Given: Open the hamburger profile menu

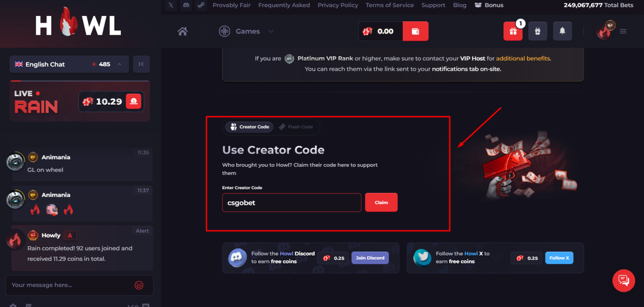Looking at the screenshot, I should point(623,31).
